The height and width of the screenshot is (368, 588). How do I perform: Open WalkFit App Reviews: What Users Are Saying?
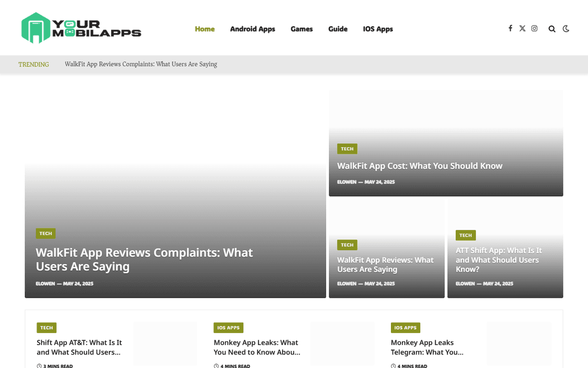coord(385,265)
